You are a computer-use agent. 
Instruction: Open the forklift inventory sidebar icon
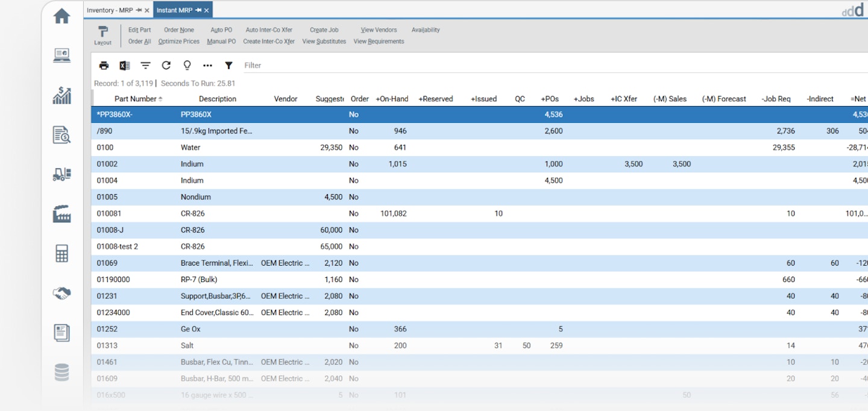62,174
